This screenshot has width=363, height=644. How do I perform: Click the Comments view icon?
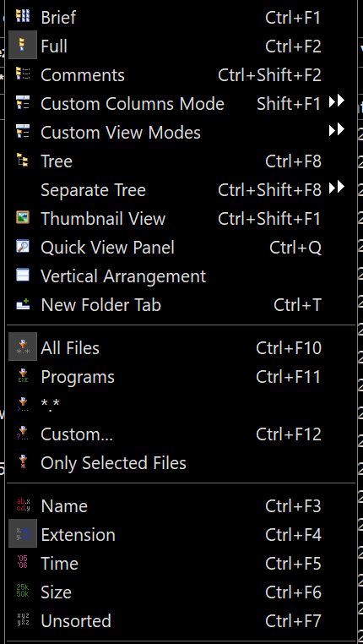pyautogui.click(x=23, y=74)
